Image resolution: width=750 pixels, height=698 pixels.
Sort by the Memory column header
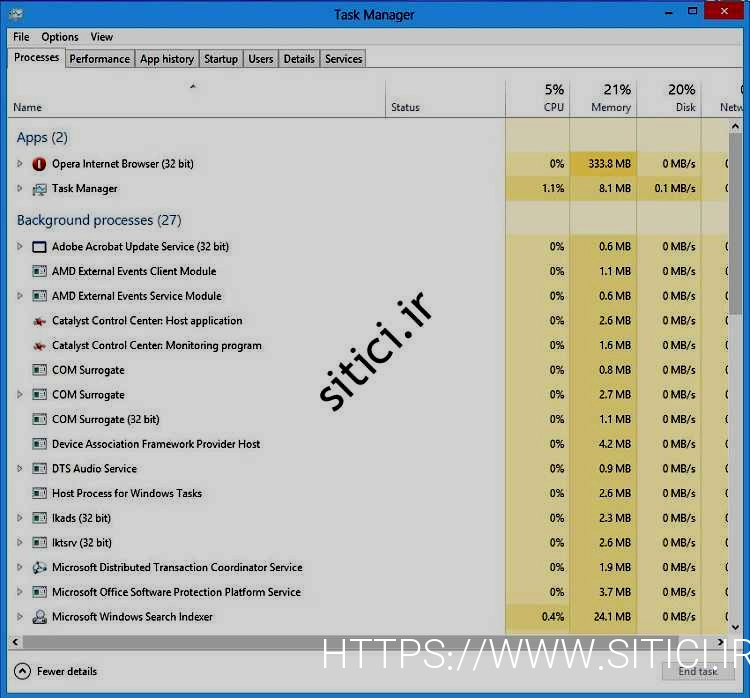(x=603, y=99)
